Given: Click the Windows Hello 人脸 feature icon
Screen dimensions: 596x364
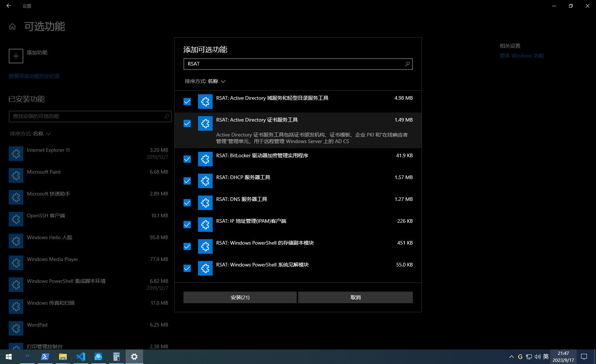Looking at the screenshot, I should [x=16, y=241].
